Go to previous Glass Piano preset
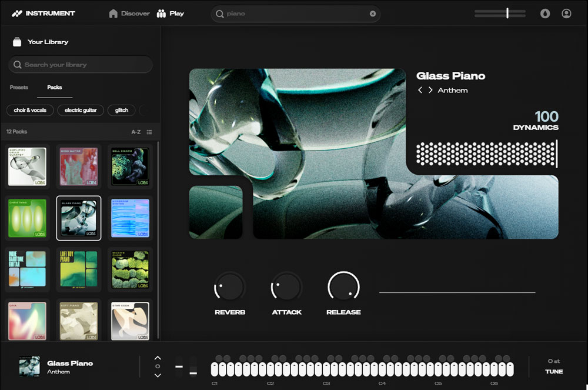The image size is (588, 390). (420, 91)
